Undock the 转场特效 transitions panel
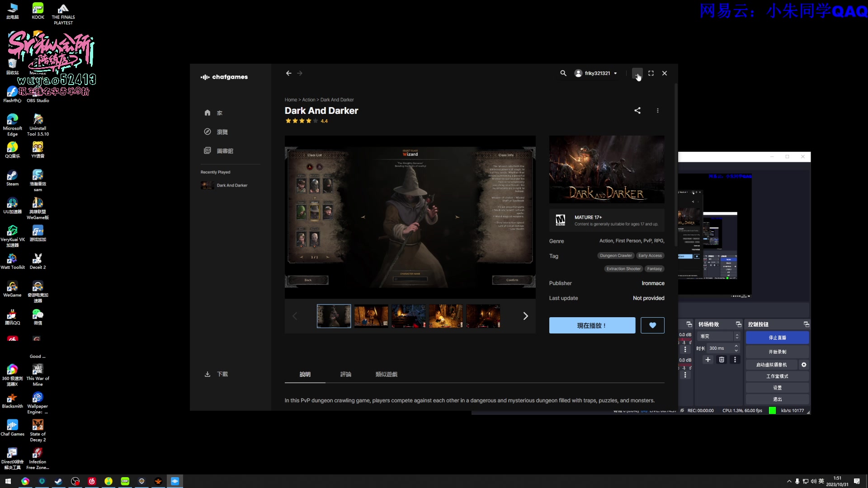This screenshot has height=488, width=868. click(739, 324)
